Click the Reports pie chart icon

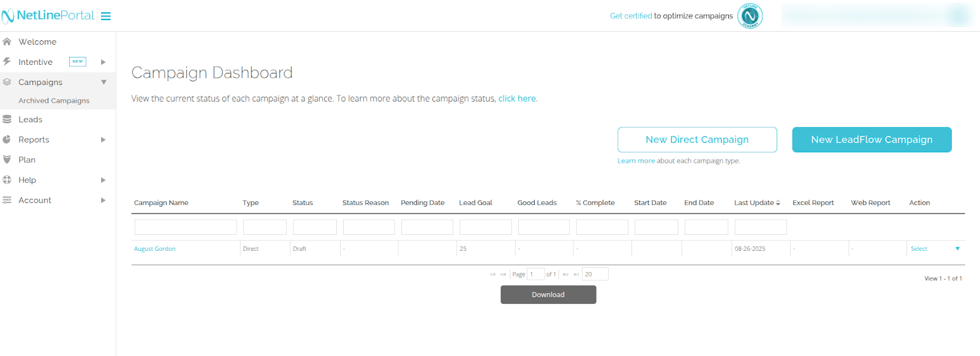7,139
